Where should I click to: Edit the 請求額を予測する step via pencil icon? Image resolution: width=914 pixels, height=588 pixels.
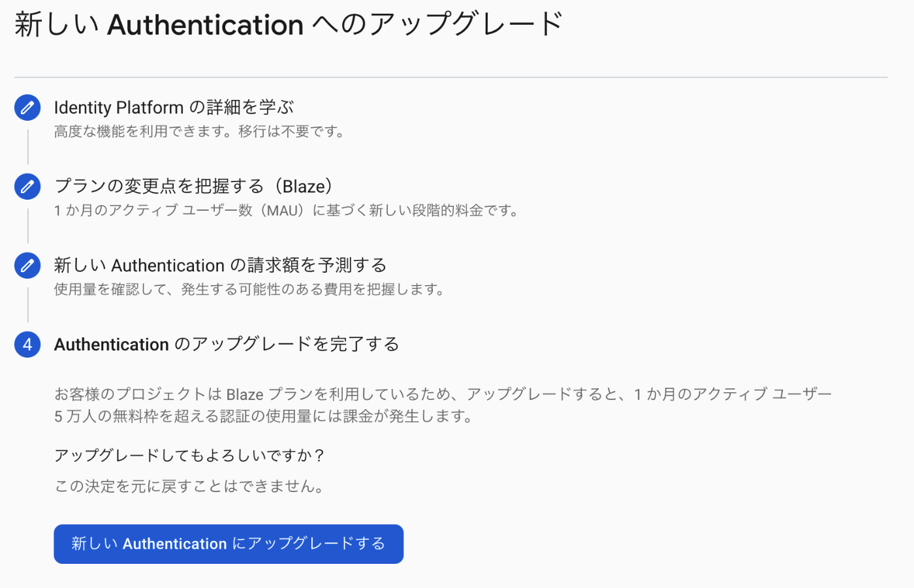[27, 266]
